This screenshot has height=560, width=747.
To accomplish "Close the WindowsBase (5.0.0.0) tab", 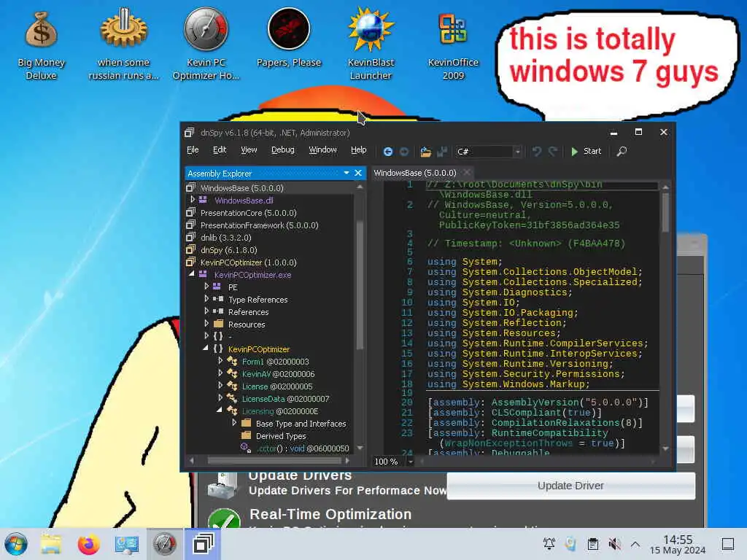I will pos(468,172).
